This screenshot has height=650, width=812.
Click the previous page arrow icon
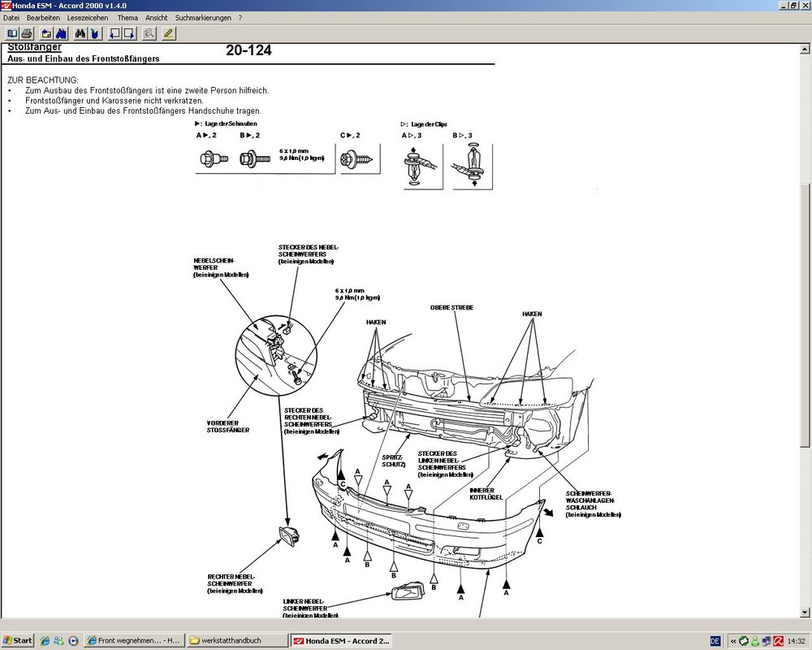tap(114, 33)
